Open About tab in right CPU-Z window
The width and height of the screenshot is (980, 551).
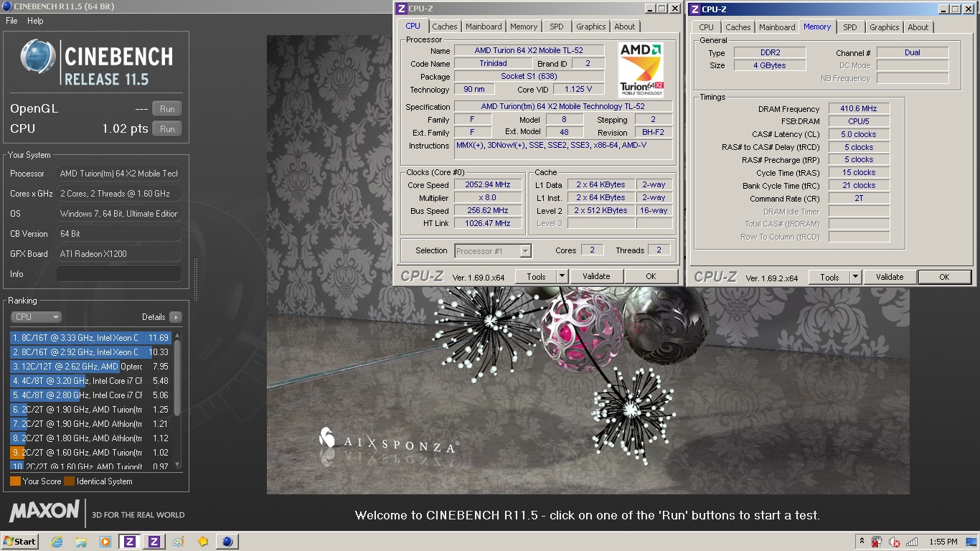[918, 27]
